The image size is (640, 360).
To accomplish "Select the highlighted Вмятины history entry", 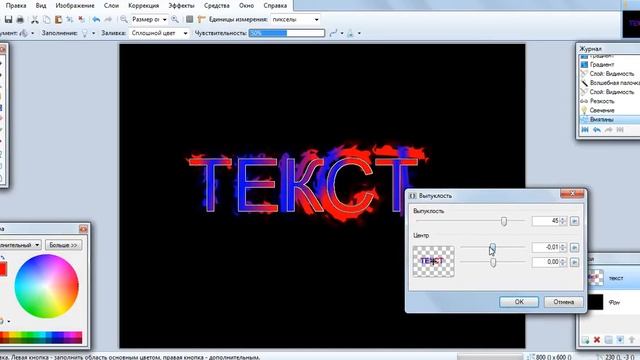I will [x=610, y=120].
